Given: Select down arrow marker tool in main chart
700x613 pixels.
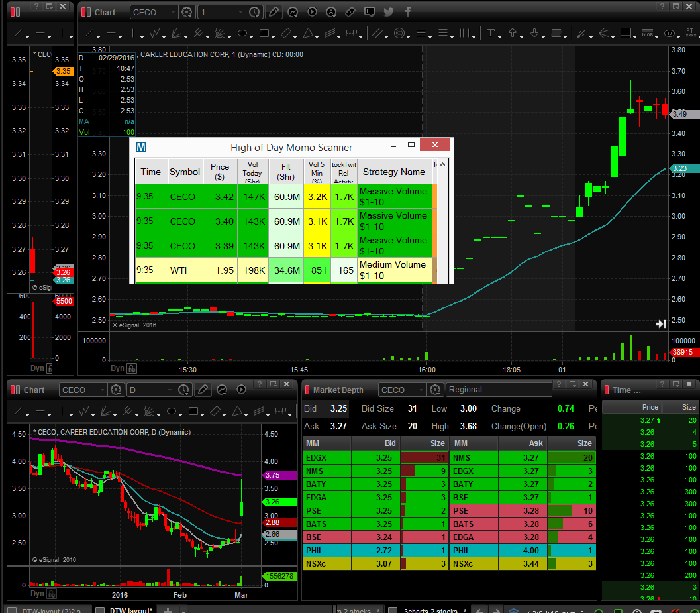Looking at the screenshot, I should [534, 33].
